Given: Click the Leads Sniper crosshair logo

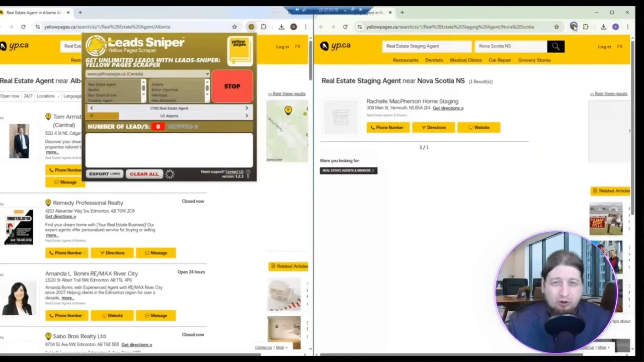Looking at the screenshot, I should click(x=95, y=46).
